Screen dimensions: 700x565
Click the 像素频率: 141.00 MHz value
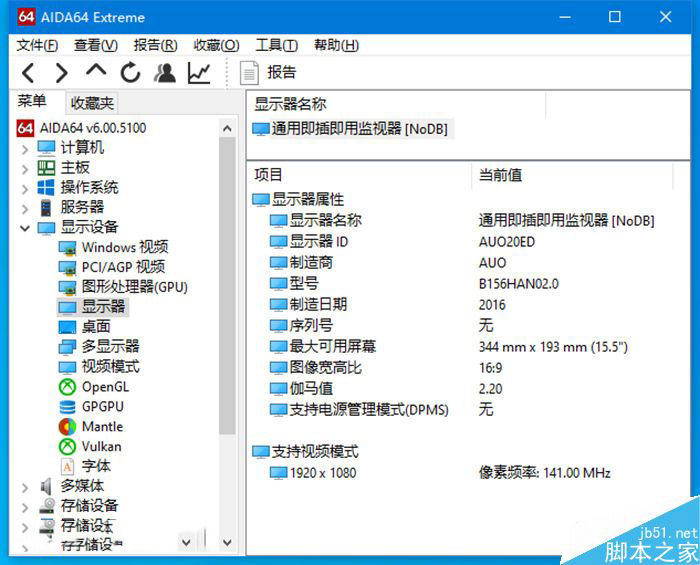coord(545,473)
